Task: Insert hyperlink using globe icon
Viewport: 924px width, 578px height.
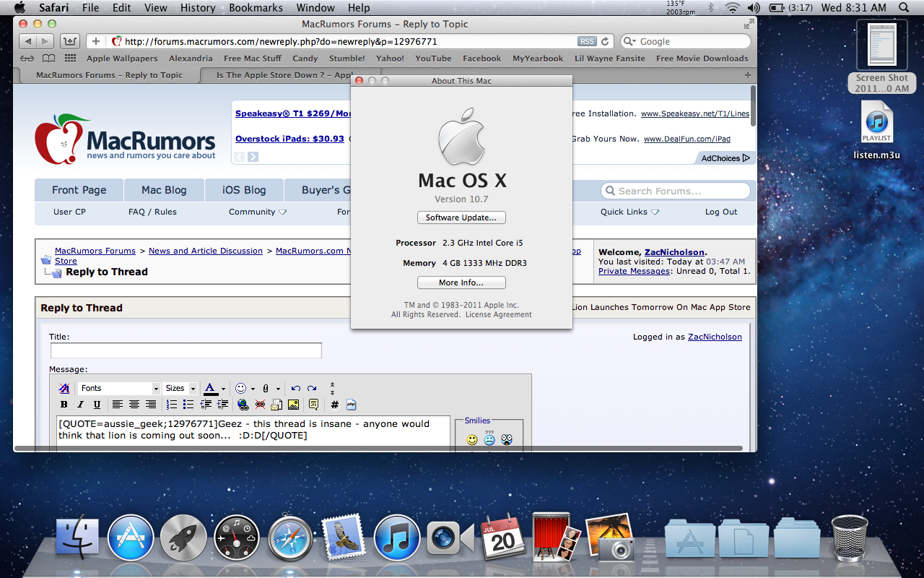Action: (x=243, y=405)
